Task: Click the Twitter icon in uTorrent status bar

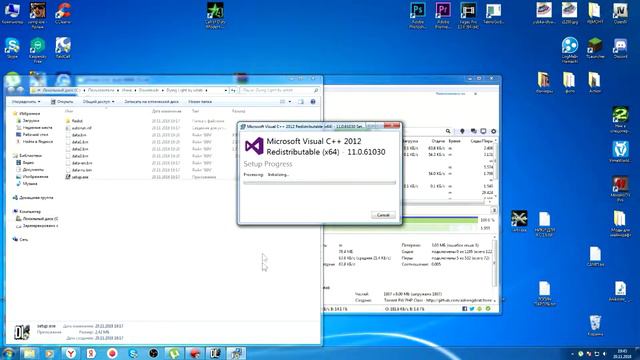Action: [x=472, y=309]
